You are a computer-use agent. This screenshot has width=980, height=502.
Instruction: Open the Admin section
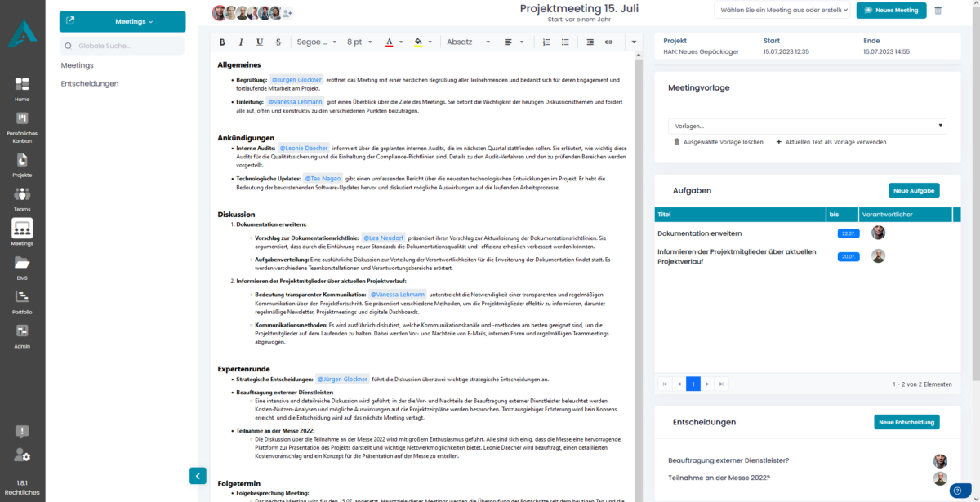coord(22,335)
